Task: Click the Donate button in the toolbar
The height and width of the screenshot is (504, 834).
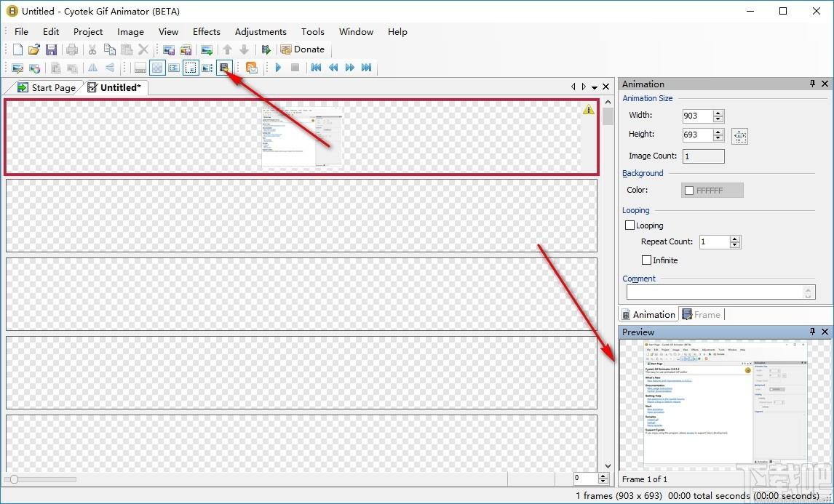Action: [x=303, y=49]
